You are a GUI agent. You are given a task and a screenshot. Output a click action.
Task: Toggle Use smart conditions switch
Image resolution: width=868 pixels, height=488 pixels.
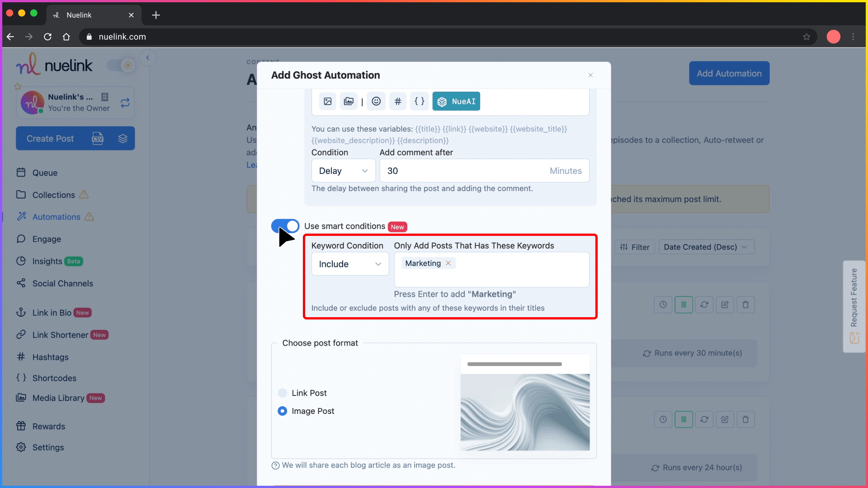click(285, 226)
